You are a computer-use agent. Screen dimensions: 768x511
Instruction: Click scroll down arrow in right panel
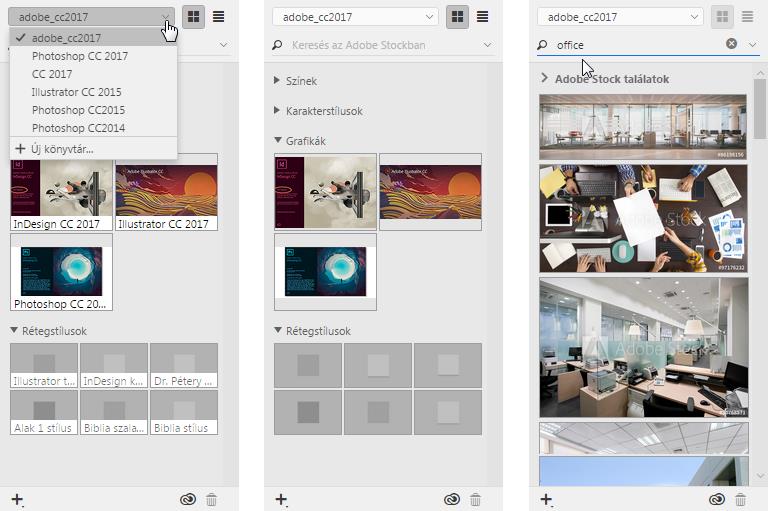(x=760, y=475)
